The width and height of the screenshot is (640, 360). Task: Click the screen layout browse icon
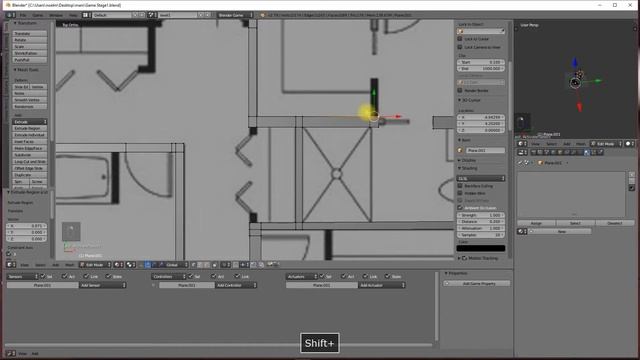coord(86,15)
